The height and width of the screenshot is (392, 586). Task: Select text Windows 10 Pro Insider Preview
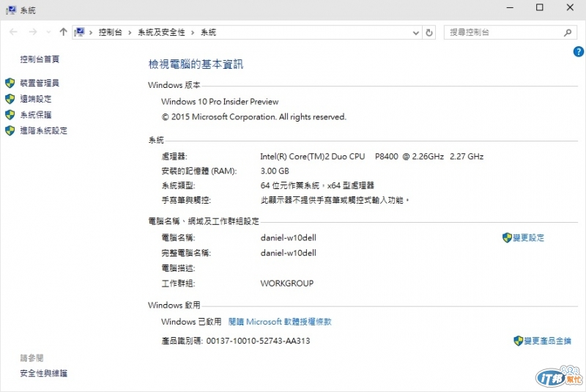(220, 102)
